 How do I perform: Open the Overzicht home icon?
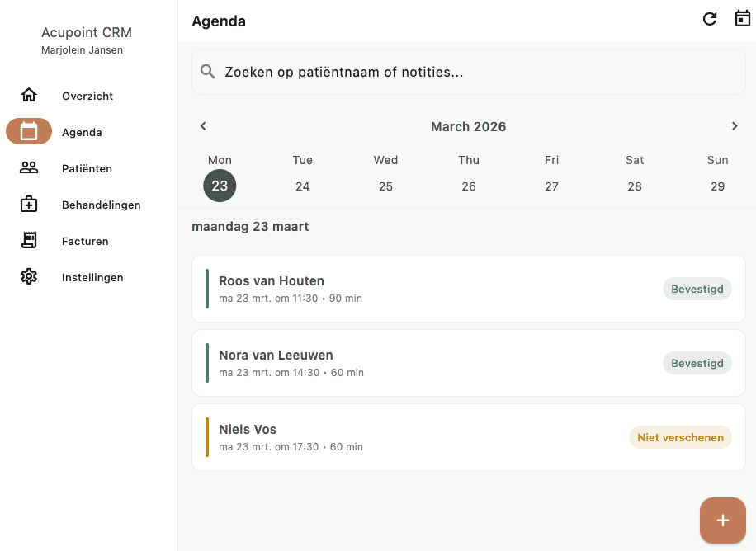pos(29,95)
